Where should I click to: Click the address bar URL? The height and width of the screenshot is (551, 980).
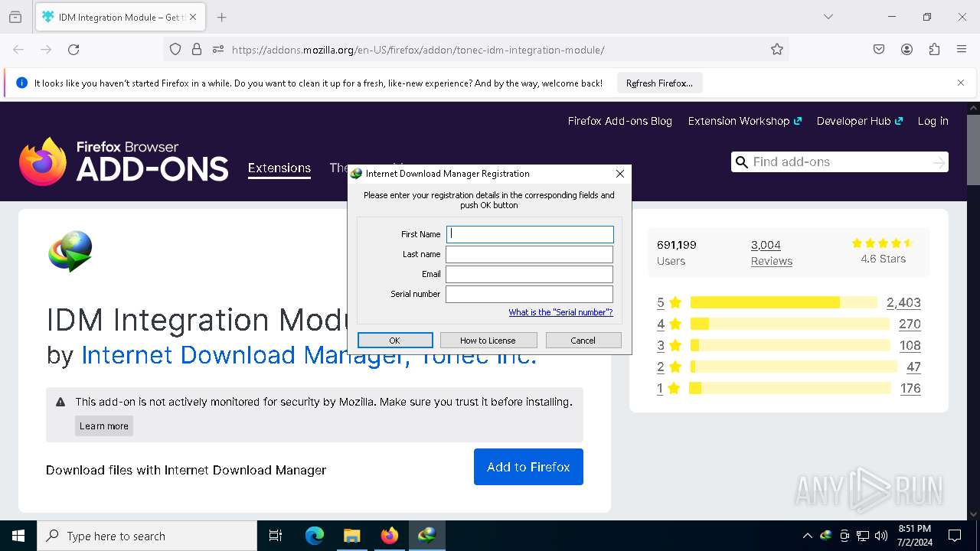(418, 50)
